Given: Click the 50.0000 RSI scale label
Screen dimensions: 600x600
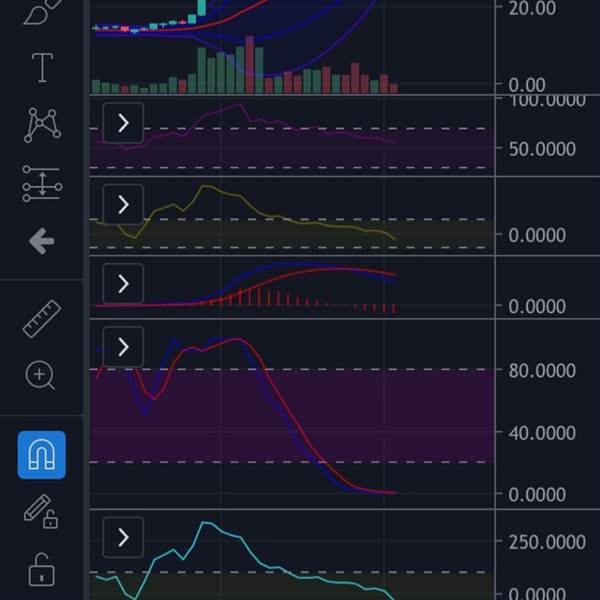Looking at the screenshot, I should tap(542, 149).
